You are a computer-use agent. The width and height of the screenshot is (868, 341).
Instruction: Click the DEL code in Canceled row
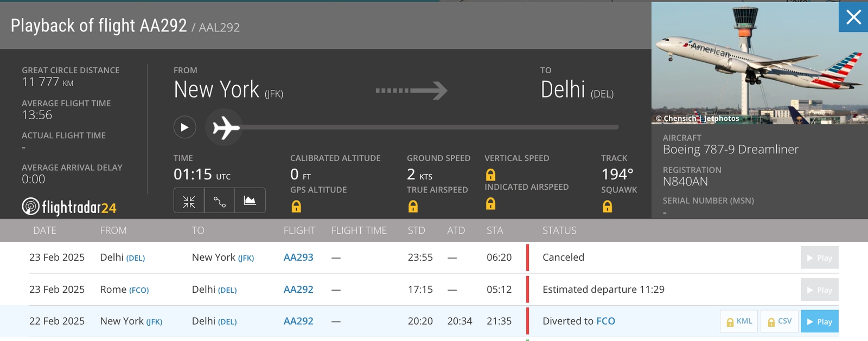[136, 258]
